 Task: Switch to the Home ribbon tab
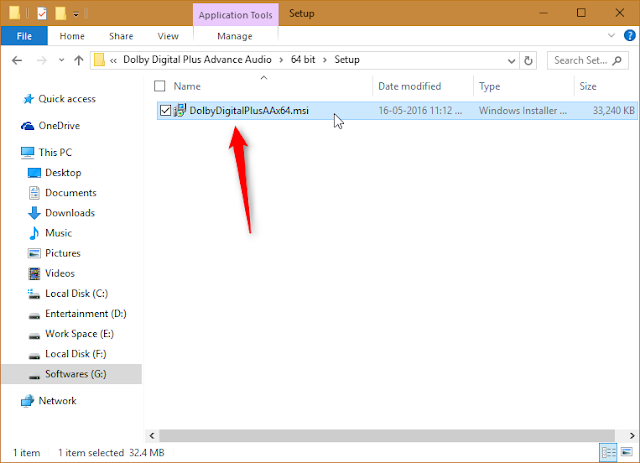click(x=72, y=36)
